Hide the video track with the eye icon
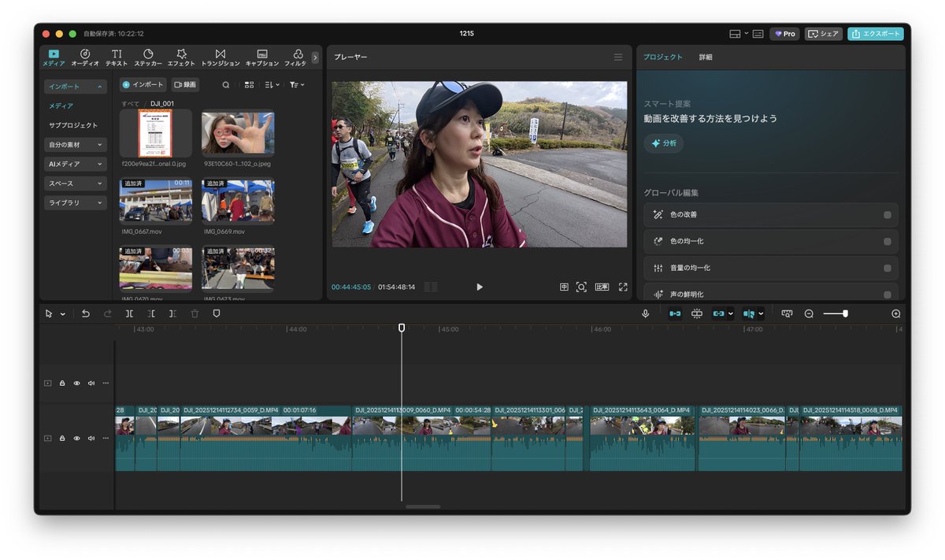Screen dimensions: 945x560 click(76, 438)
